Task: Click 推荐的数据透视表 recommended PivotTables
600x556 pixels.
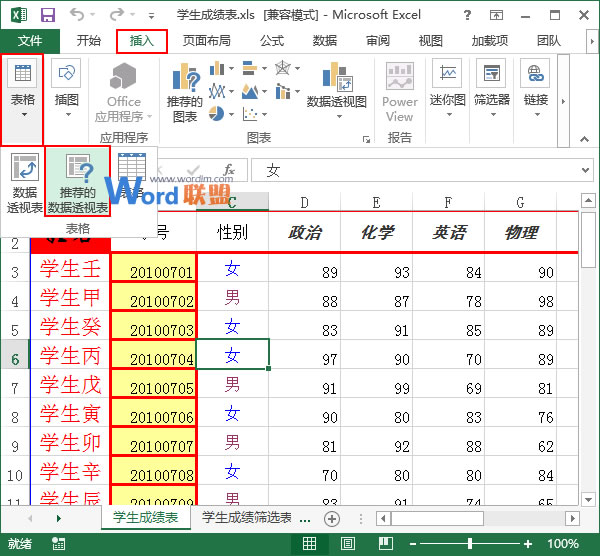Action: click(78, 182)
